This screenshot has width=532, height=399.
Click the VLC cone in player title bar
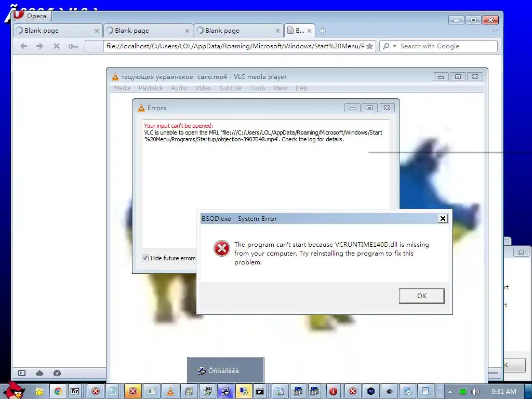[x=115, y=77]
